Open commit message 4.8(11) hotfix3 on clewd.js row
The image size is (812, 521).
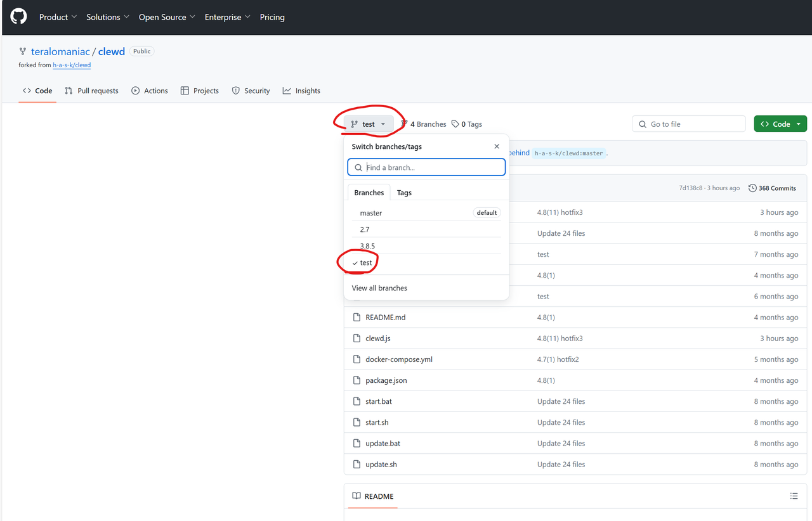point(560,338)
